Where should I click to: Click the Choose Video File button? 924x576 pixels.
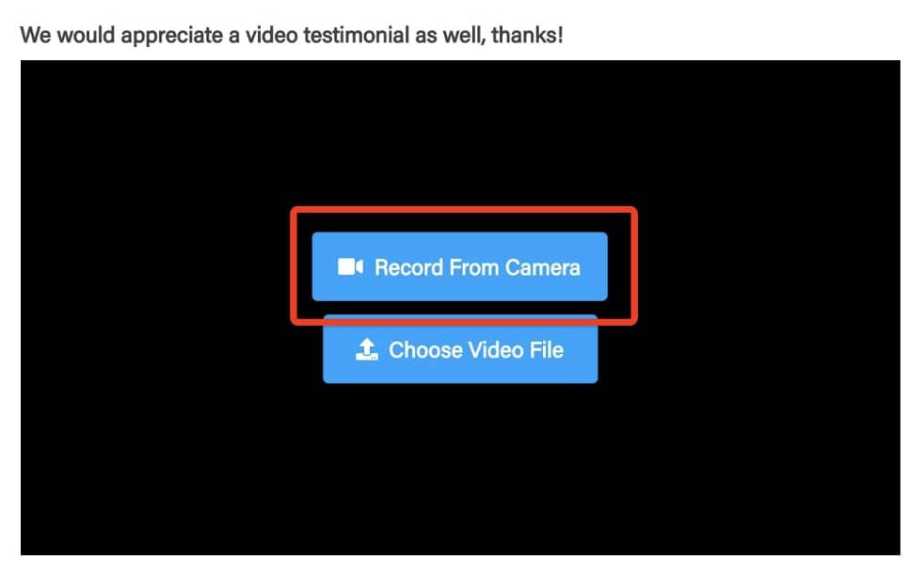(460, 349)
